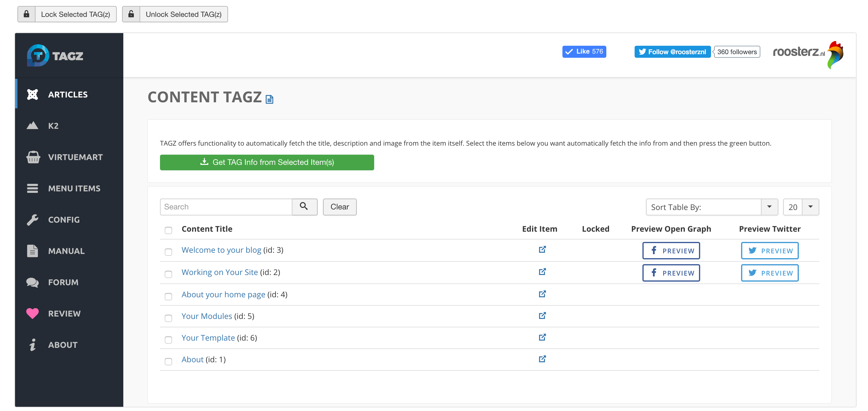
Task: Check the About (id: 1) row checkbox
Action: pyautogui.click(x=168, y=361)
